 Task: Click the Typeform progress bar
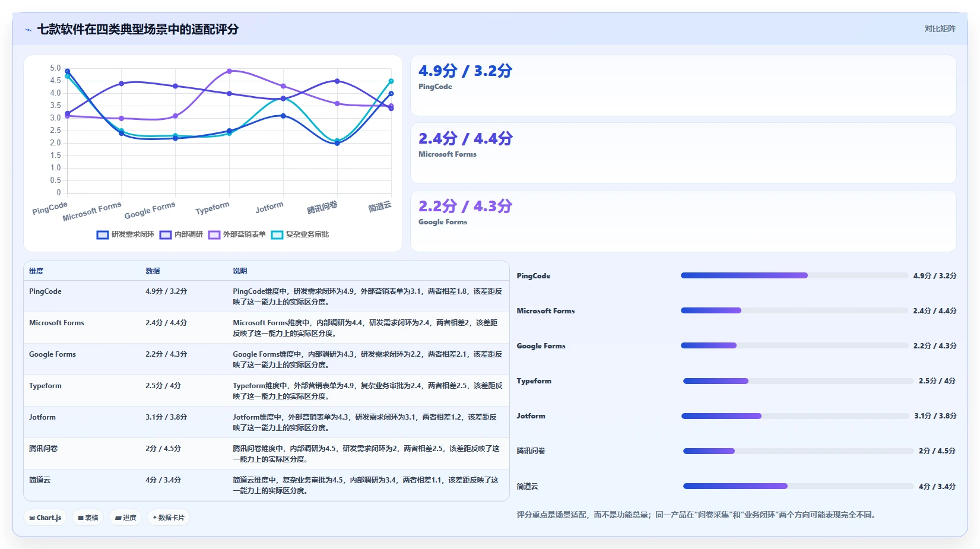click(x=798, y=381)
